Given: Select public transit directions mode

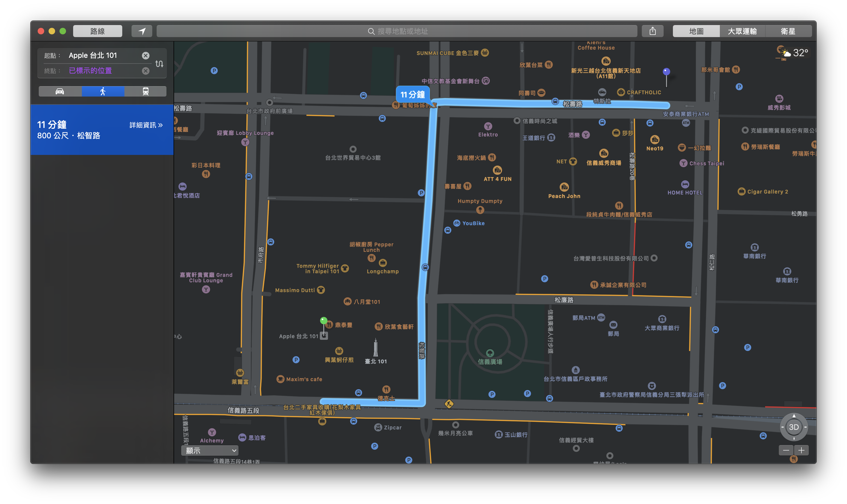Looking at the screenshot, I should point(145,91).
